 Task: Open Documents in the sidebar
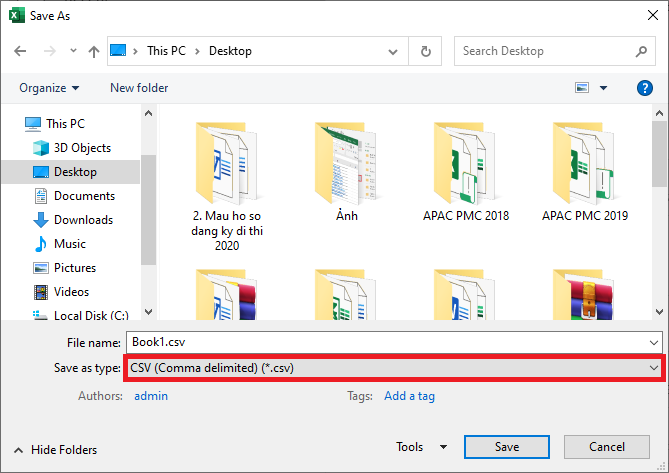84,196
